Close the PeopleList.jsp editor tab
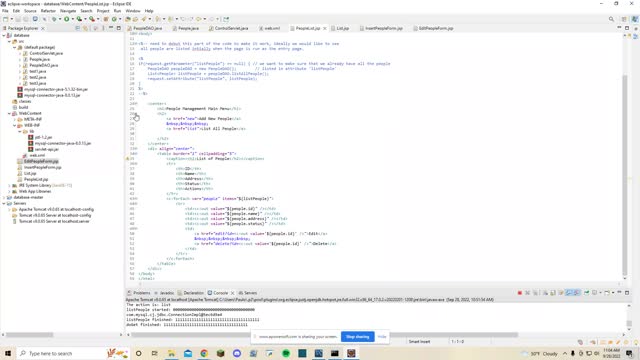The height and width of the screenshot is (360, 640). [325, 29]
